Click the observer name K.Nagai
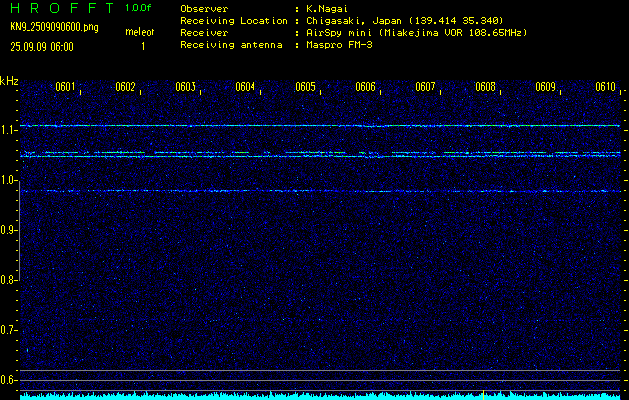The width and height of the screenshot is (629, 400). (x=327, y=9)
